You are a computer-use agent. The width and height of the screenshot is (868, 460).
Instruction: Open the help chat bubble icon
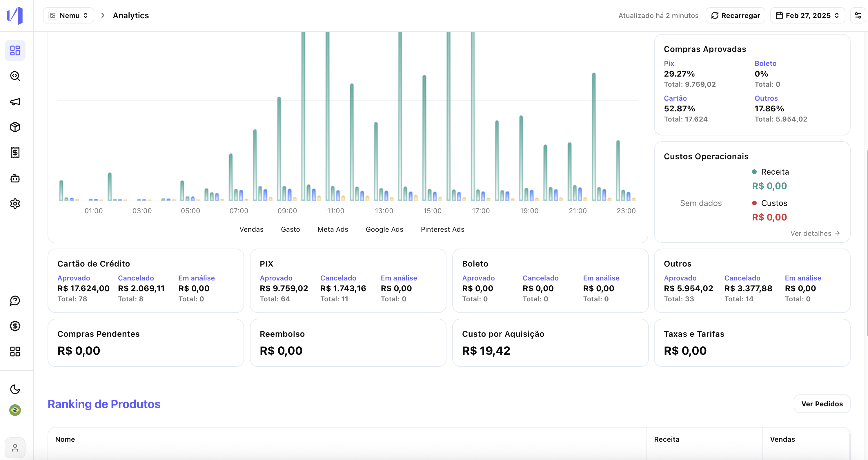(15, 300)
